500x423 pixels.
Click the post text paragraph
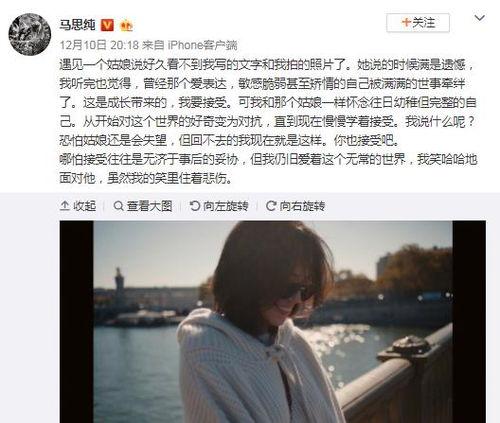[268, 122]
